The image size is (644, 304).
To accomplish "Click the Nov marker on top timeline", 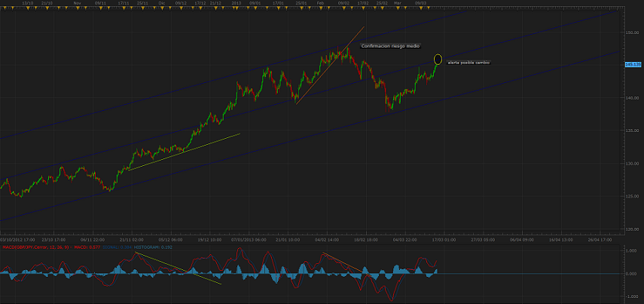I will pos(78,3).
